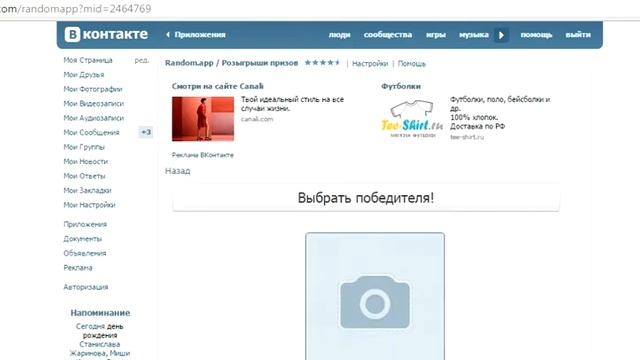Open Приложения in left sidebar
Image resolution: width=640 pixels, height=360 pixels.
[x=85, y=224]
